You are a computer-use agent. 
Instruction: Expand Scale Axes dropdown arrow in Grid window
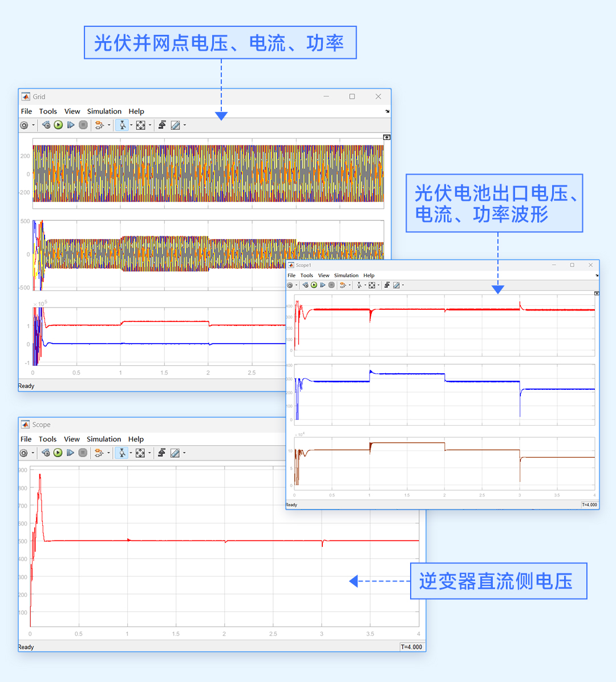click(x=150, y=125)
